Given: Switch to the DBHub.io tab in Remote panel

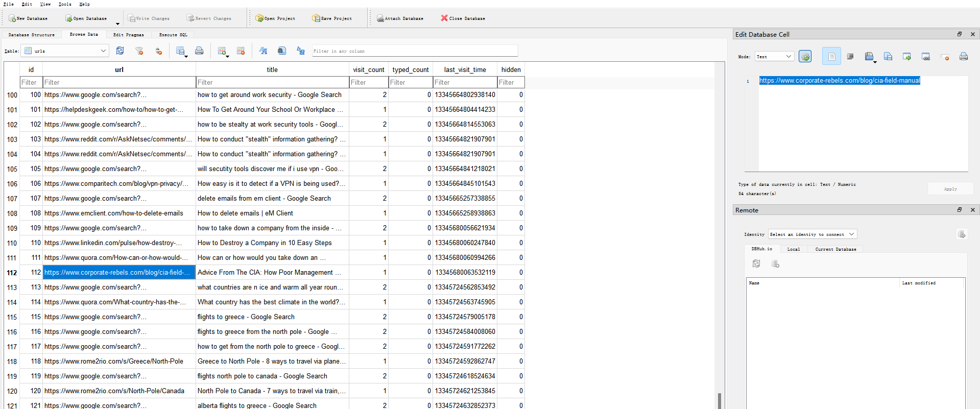Looking at the screenshot, I should 761,249.
